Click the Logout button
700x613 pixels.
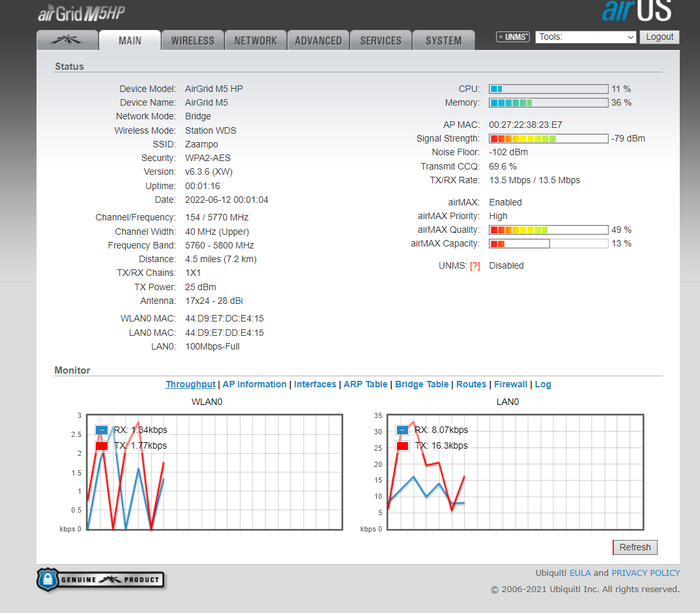point(660,37)
